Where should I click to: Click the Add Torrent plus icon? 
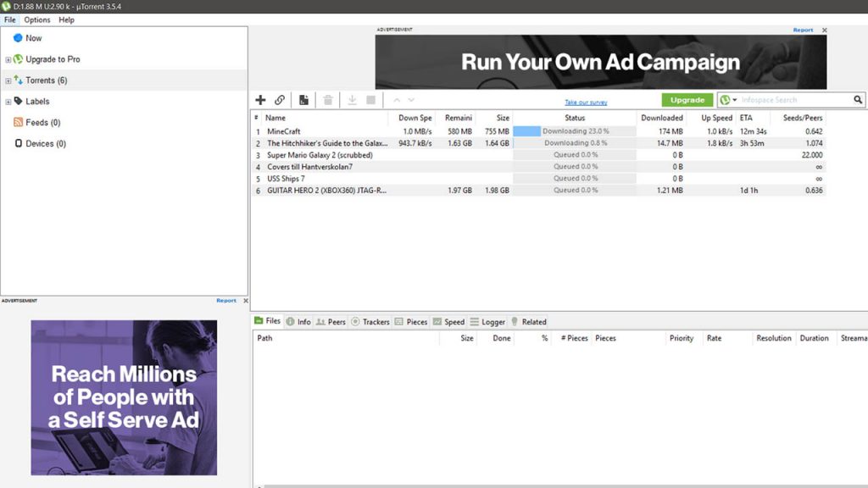[261, 100]
